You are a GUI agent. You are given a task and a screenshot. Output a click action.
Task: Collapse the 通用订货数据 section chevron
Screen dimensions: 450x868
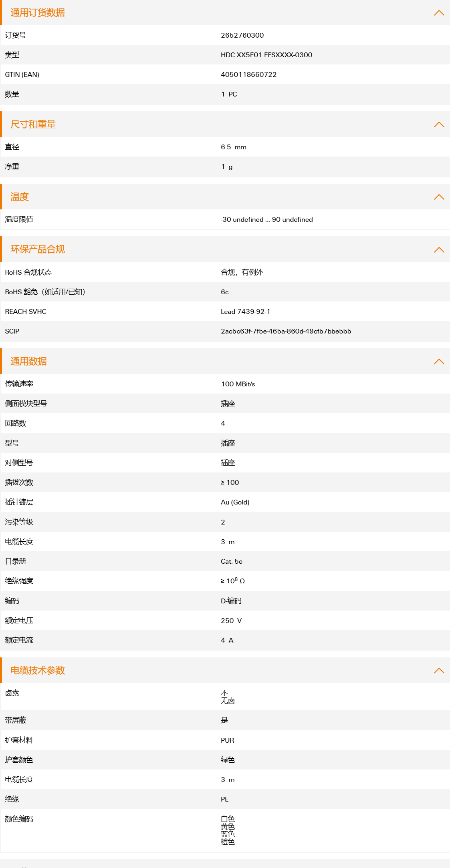(x=439, y=13)
